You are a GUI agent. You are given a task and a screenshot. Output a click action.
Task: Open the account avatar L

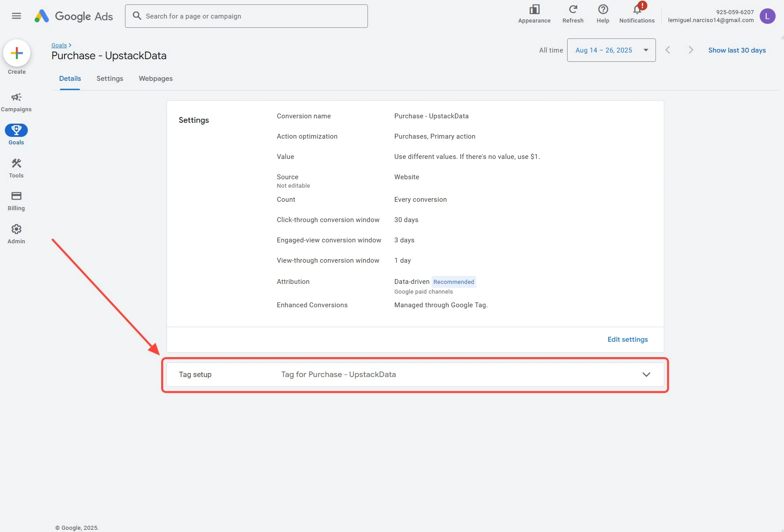(767, 16)
